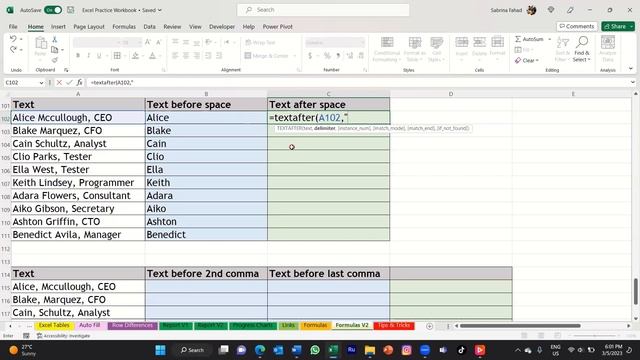Toggle Wrap Text
The image size is (640, 360).
tap(260, 42)
